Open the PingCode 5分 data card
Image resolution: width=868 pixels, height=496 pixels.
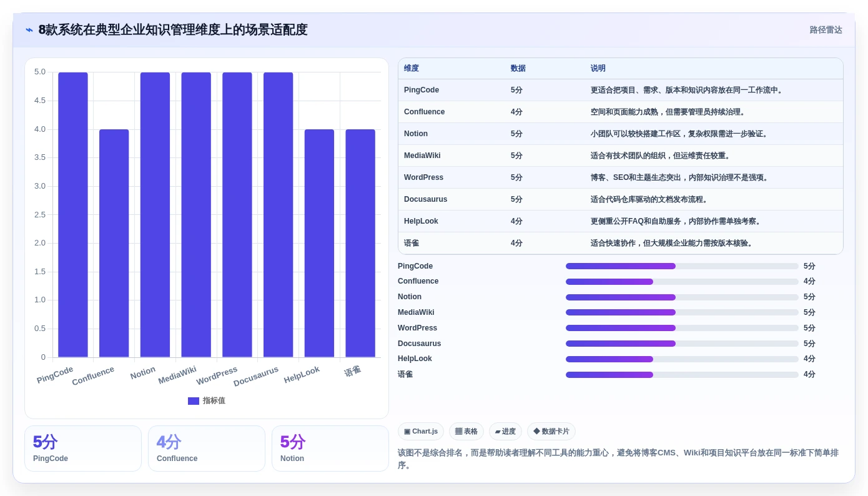(83, 449)
